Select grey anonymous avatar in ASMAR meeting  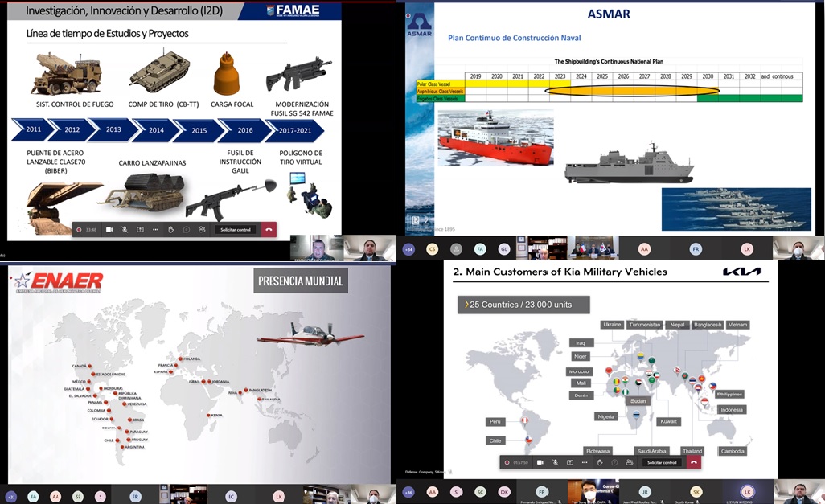(x=456, y=249)
